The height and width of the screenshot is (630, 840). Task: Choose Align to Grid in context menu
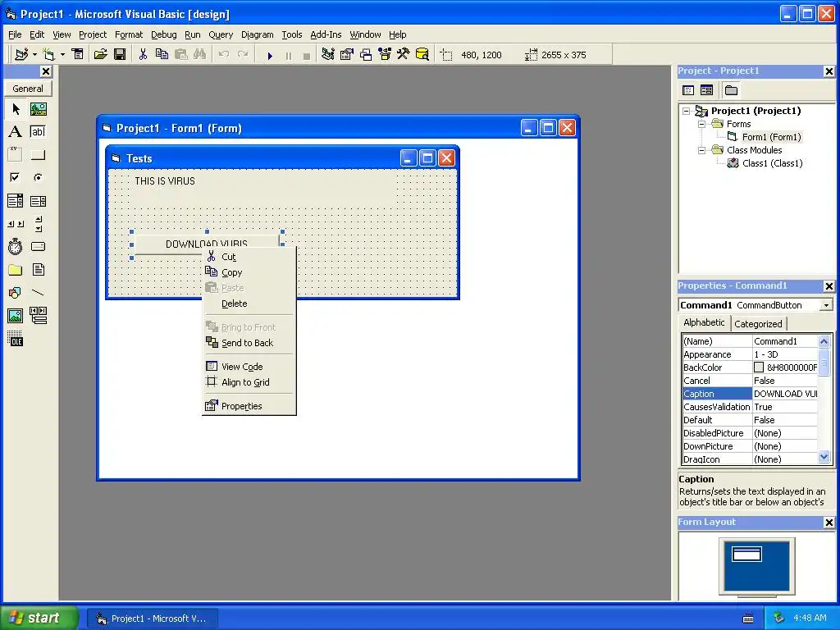[x=249, y=382]
